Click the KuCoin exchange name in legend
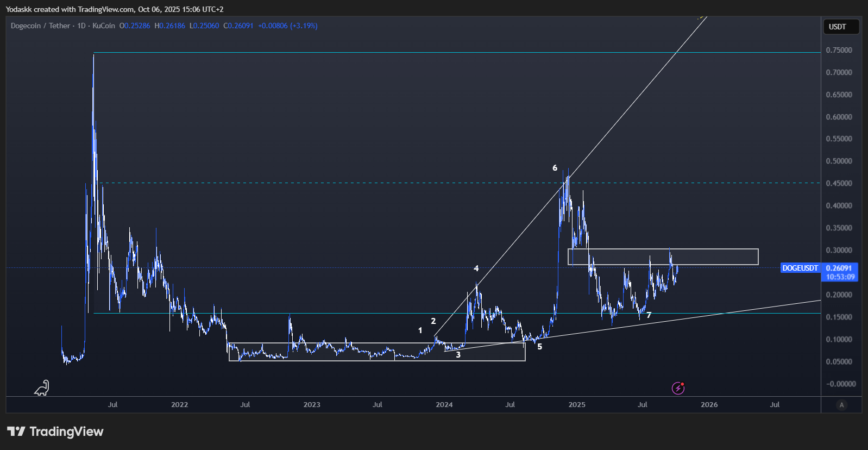The image size is (868, 450). [x=104, y=26]
